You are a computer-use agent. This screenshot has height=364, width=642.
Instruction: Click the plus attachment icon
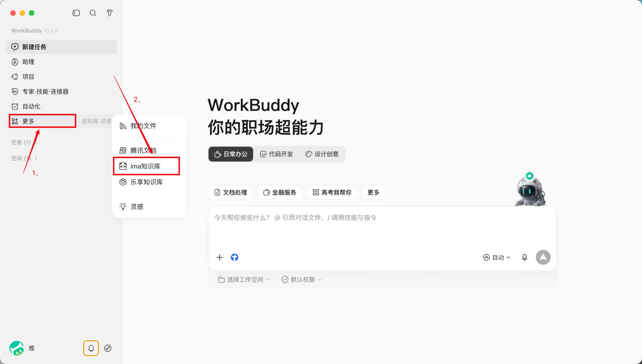coord(220,257)
